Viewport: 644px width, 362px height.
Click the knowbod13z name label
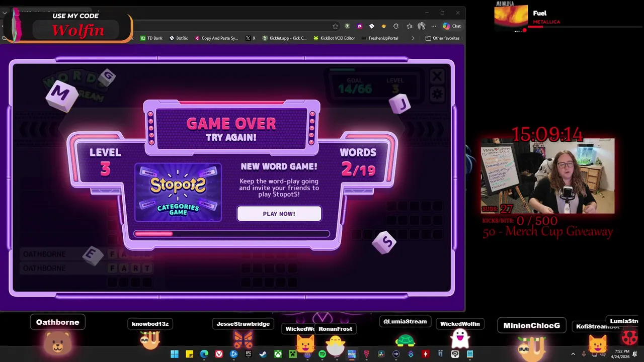pos(150,324)
